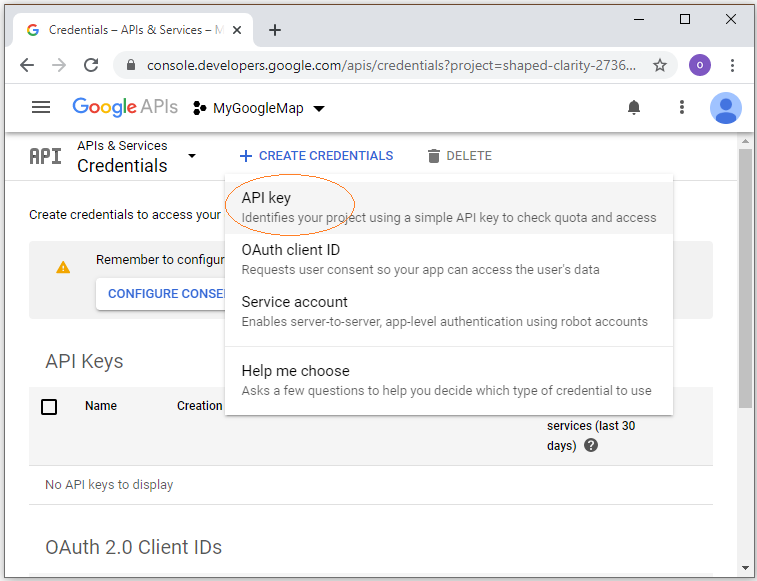Image resolution: width=757 pixels, height=581 pixels.
Task: Close the Credentials browser tab
Action: coord(237,30)
